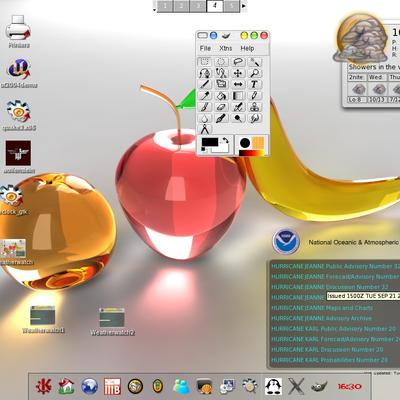Select the Transform tool in toolbox
The width and height of the screenshot is (400, 400).
pyautogui.click(x=221, y=85)
